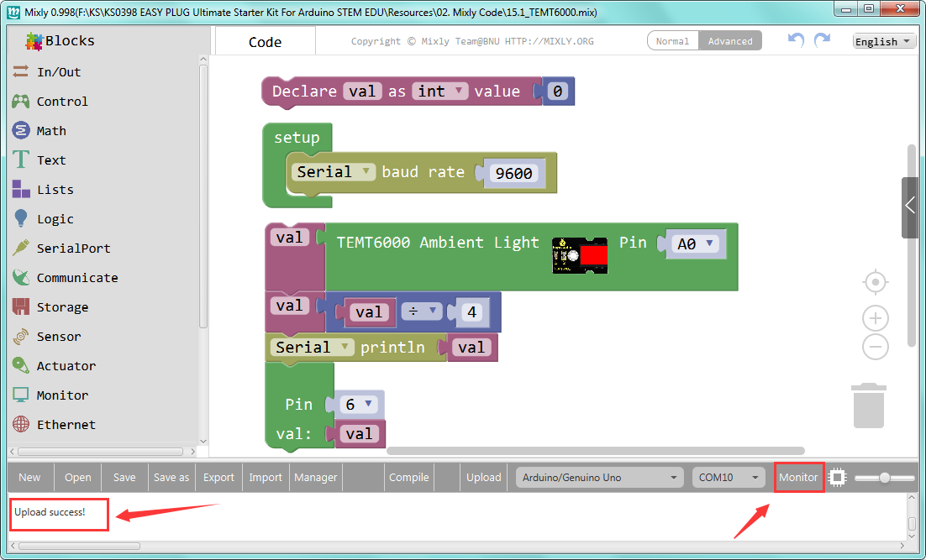This screenshot has width=926, height=560.
Task: Open the Text block category
Action: (x=50, y=160)
